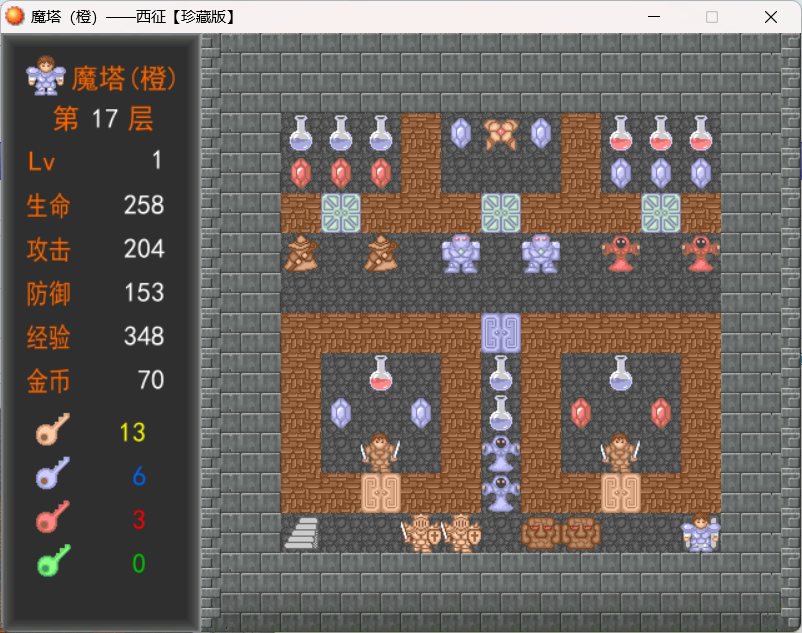Screen dimensions: 802x633
Task: Click the 攻击 value 204
Action: click(144, 249)
